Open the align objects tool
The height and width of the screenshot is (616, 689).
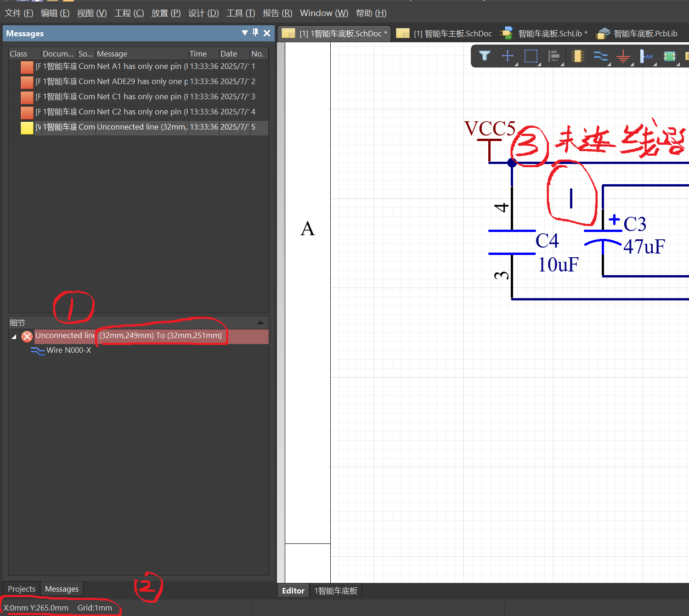point(554,56)
